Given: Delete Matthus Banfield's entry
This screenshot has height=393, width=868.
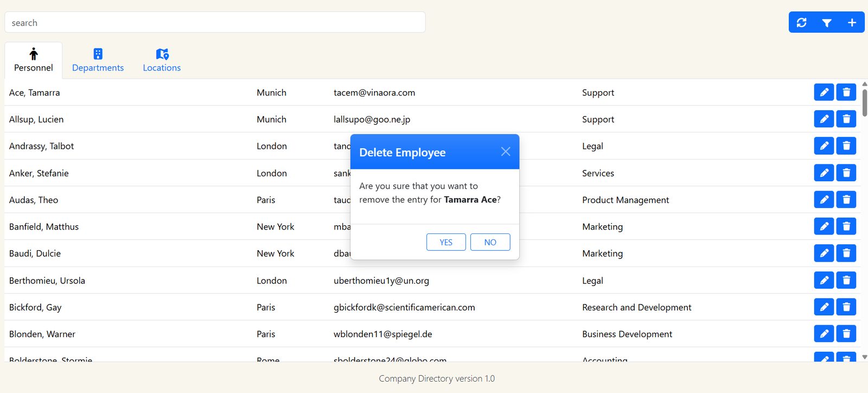Looking at the screenshot, I should pyautogui.click(x=846, y=226).
